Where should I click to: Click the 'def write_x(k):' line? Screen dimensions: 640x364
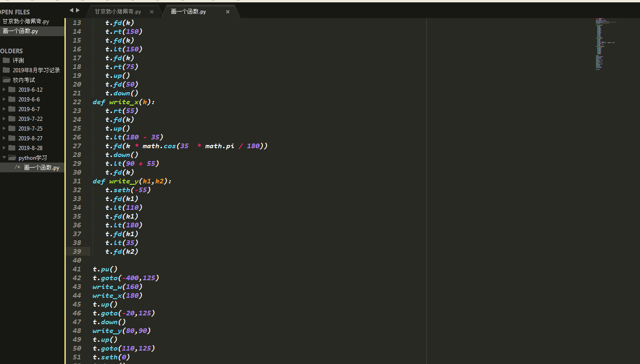point(124,102)
